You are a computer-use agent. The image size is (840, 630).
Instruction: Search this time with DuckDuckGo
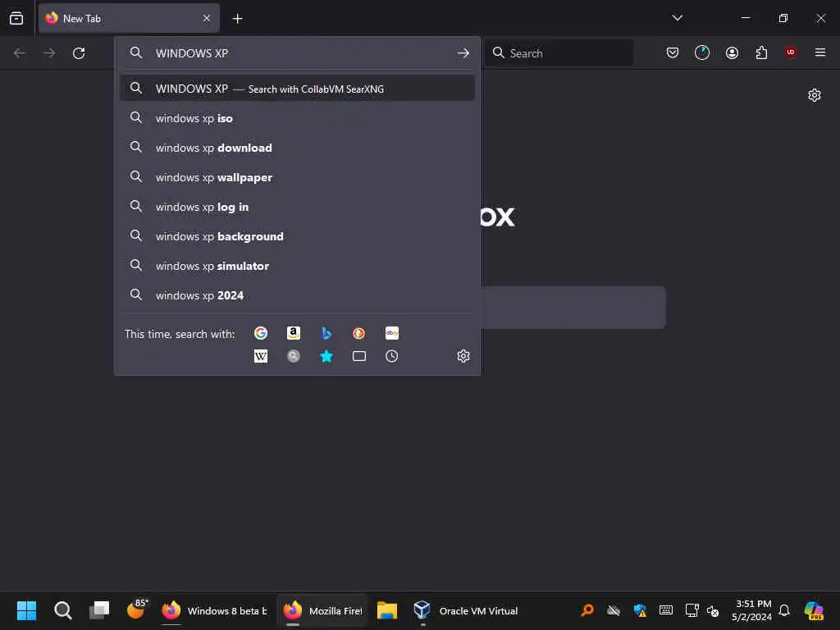click(x=359, y=333)
